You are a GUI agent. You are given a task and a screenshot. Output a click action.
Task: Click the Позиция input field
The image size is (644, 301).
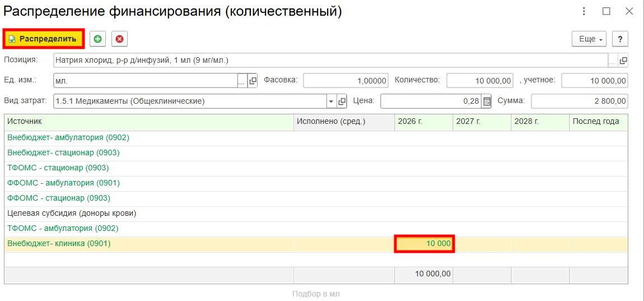click(x=330, y=60)
